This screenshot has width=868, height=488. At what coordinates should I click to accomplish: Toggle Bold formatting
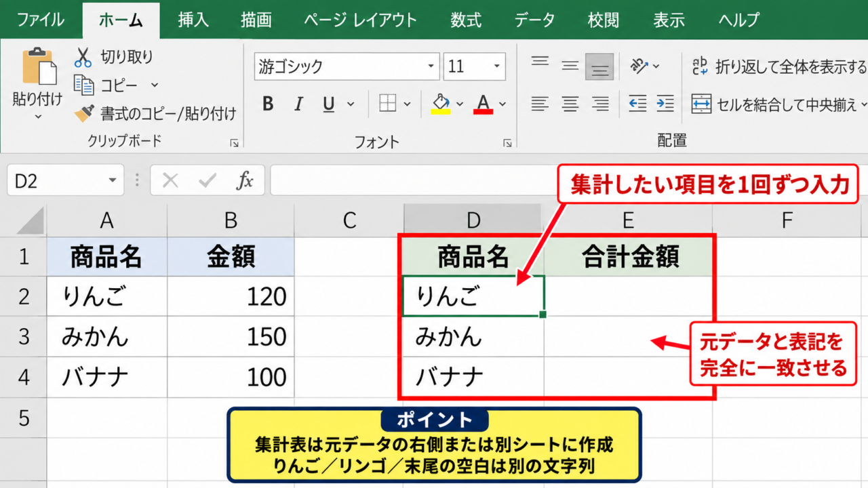coord(268,104)
